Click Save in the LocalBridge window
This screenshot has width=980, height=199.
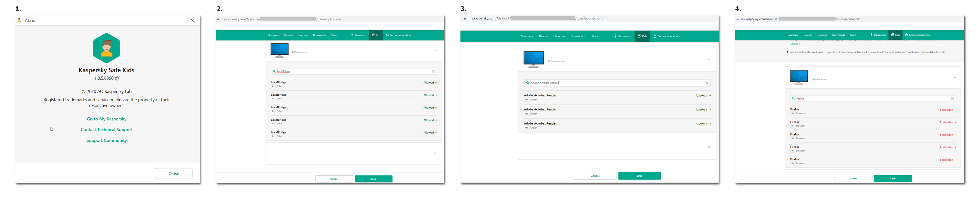[x=374, y=179]
